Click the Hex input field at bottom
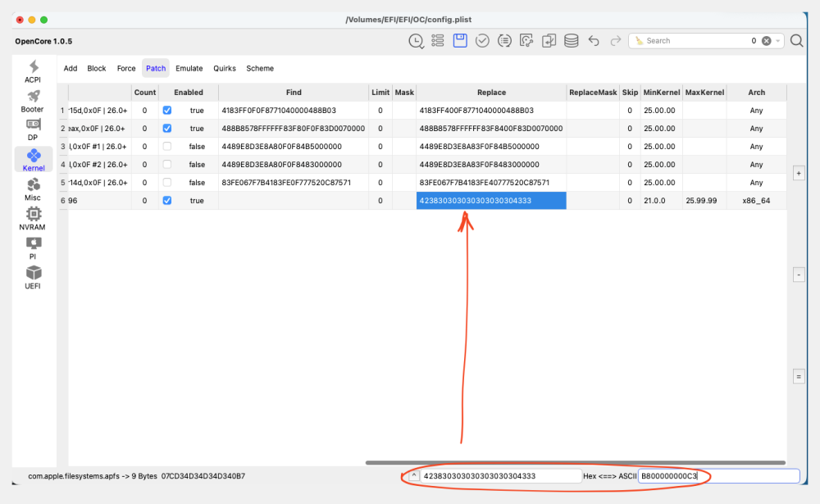820x504 pixels. pyautogui.click(x=500, y=476)
